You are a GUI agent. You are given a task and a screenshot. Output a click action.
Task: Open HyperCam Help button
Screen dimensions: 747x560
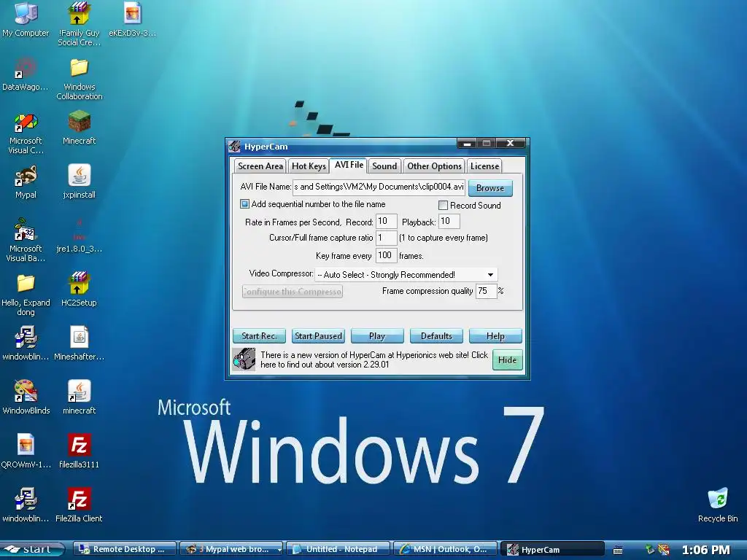point(495,336)
